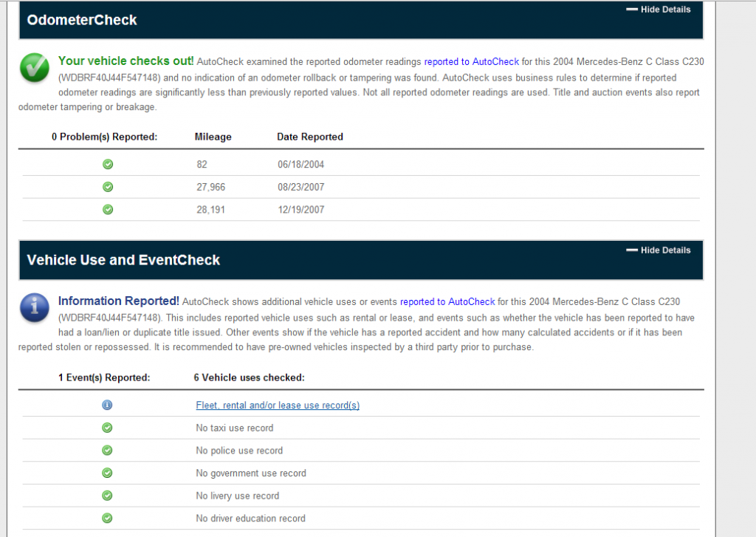Click 'Your vehicle checks out!' heading

click(126, 61)
